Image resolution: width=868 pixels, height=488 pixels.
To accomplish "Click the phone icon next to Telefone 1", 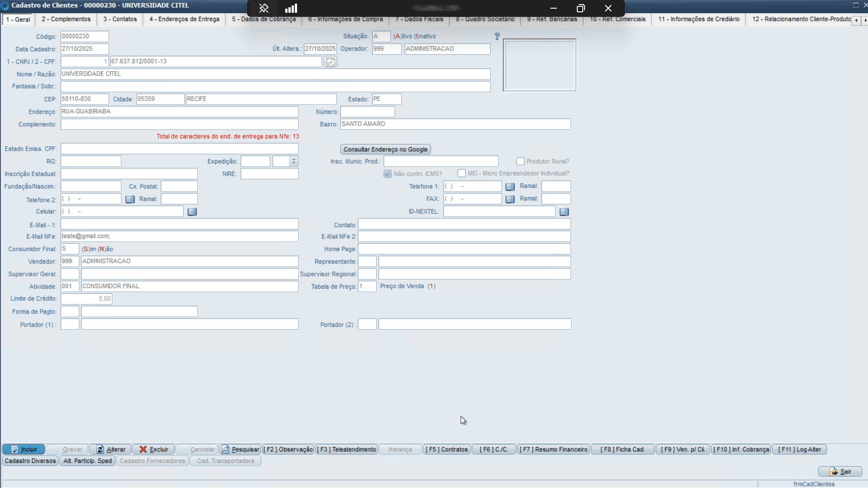I will point(510,187).
